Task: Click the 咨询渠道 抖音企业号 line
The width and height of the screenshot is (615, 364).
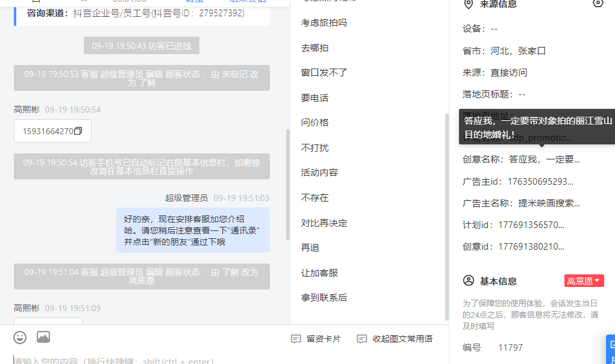Action: [136, 13]
